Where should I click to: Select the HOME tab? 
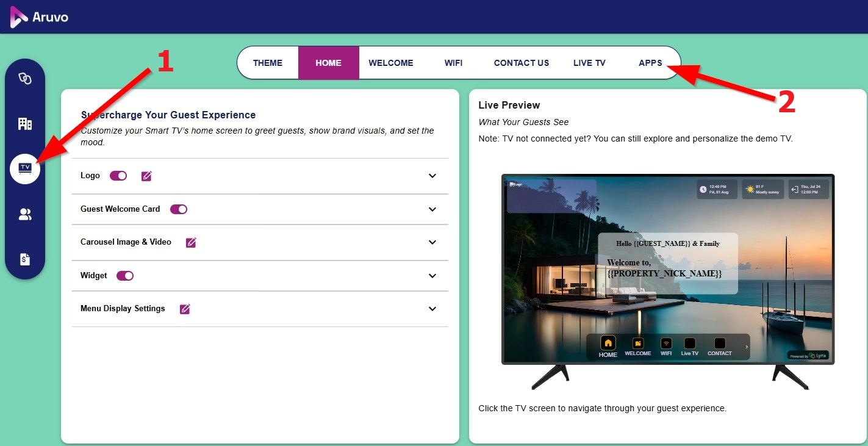coord(328,63)
